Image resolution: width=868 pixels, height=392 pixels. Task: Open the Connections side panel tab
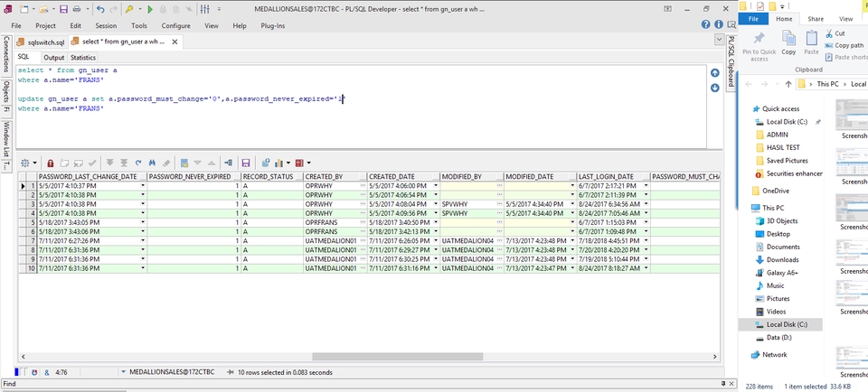coord(6,55)
